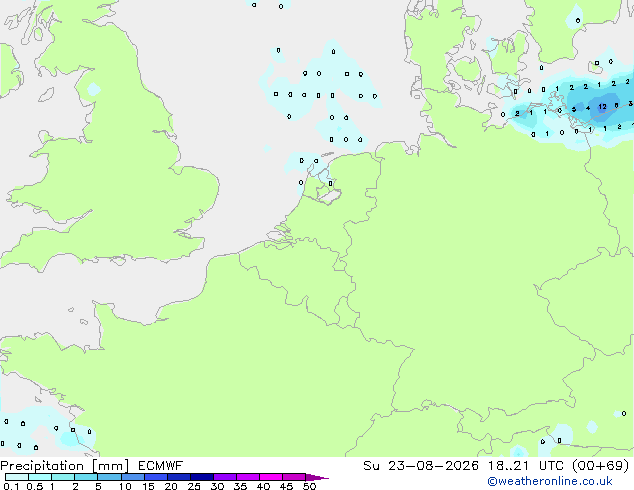Pick the magenta swatch between 40 and 45

click(271, 477)
